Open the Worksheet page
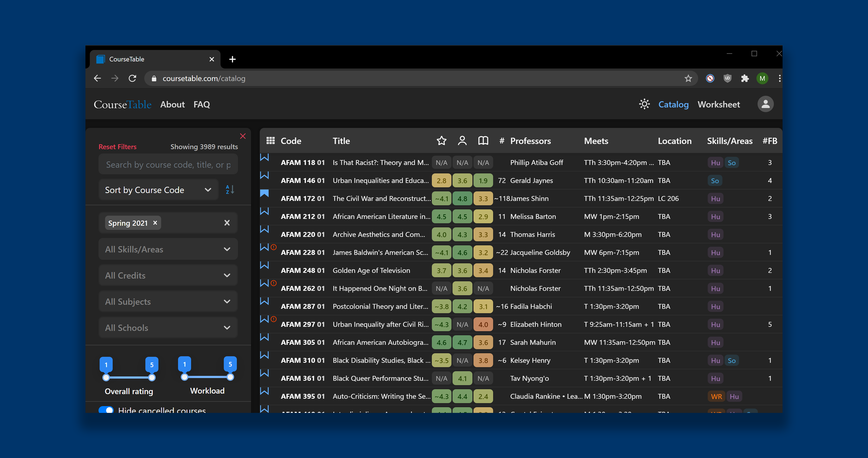 (718, 104)
